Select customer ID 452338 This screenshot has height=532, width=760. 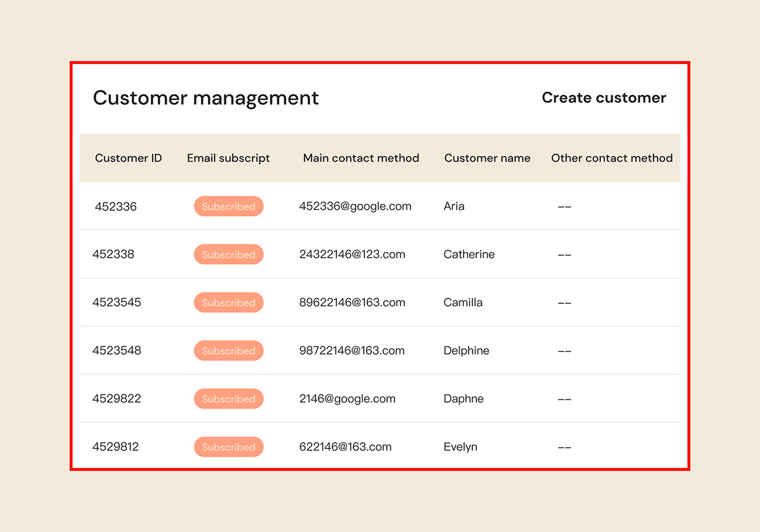pyautogui.click(x=113, y=255)
